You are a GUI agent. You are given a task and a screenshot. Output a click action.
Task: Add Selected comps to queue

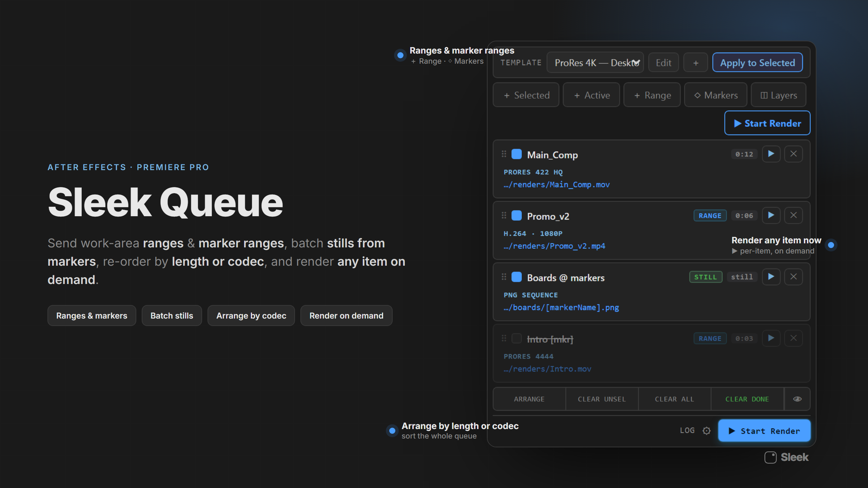point(526,95)
